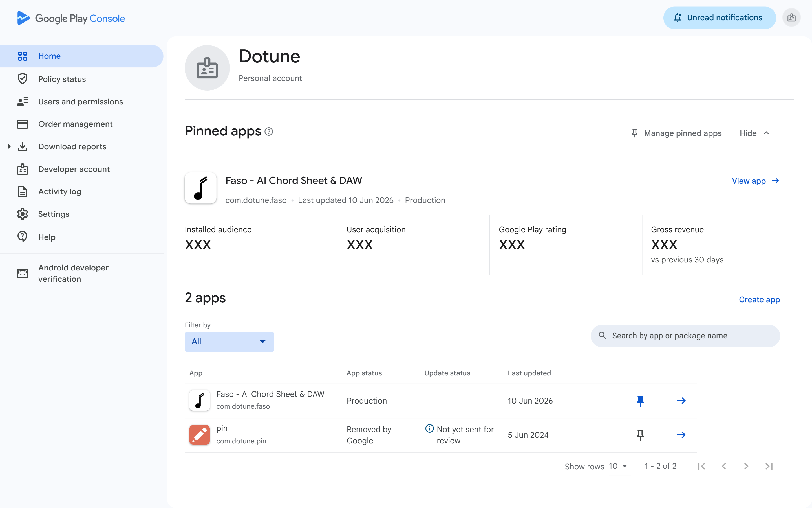Open pin app row arrow
The width and height of the screenshot is (812, 508).
tap(681, 435)
